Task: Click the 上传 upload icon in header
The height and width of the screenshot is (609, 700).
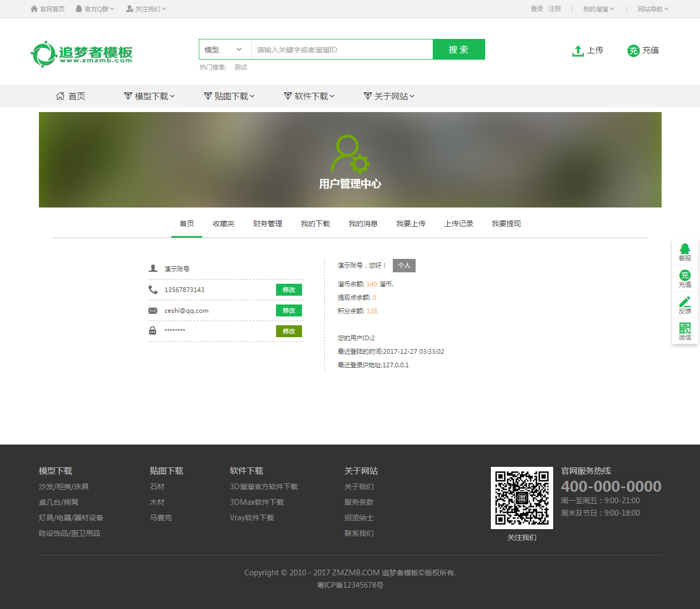Action: [578, 50]
